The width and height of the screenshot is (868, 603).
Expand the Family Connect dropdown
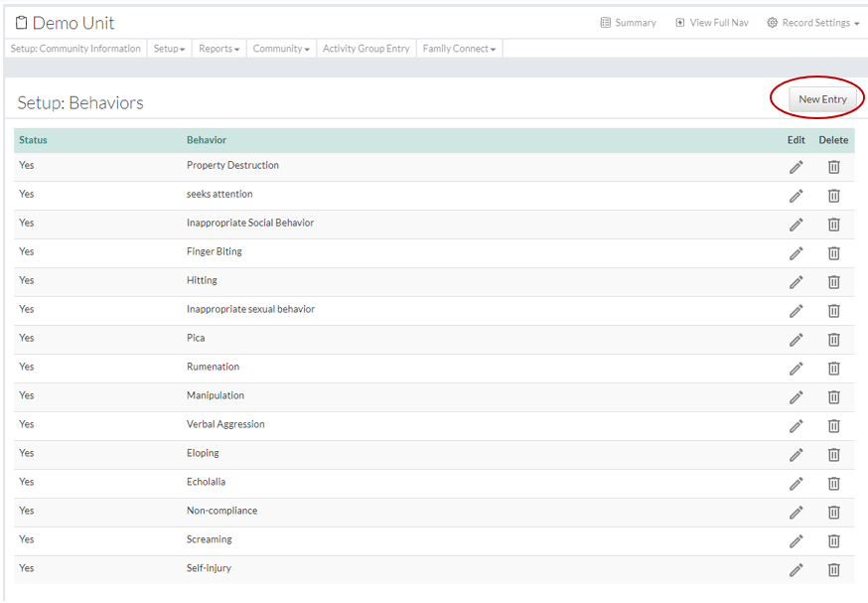459,49
